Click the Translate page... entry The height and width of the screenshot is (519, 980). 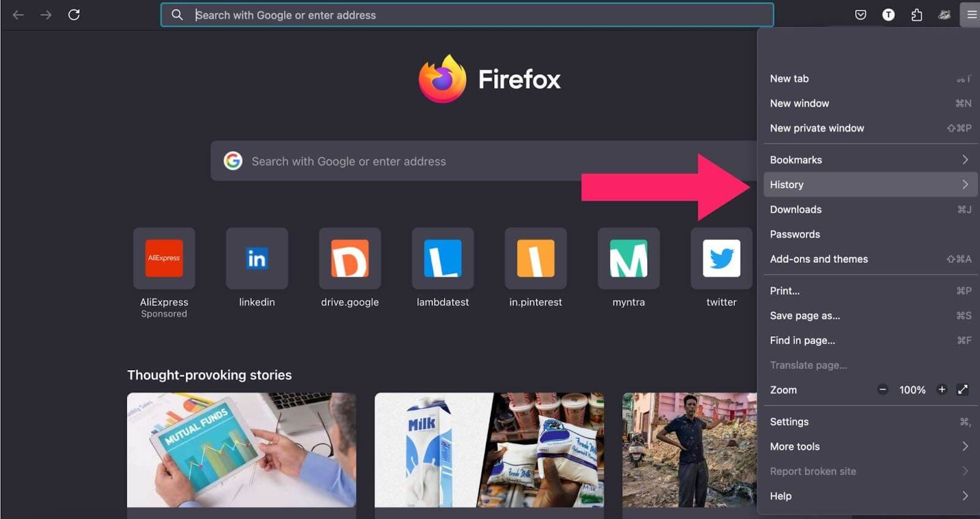(870, 365)
